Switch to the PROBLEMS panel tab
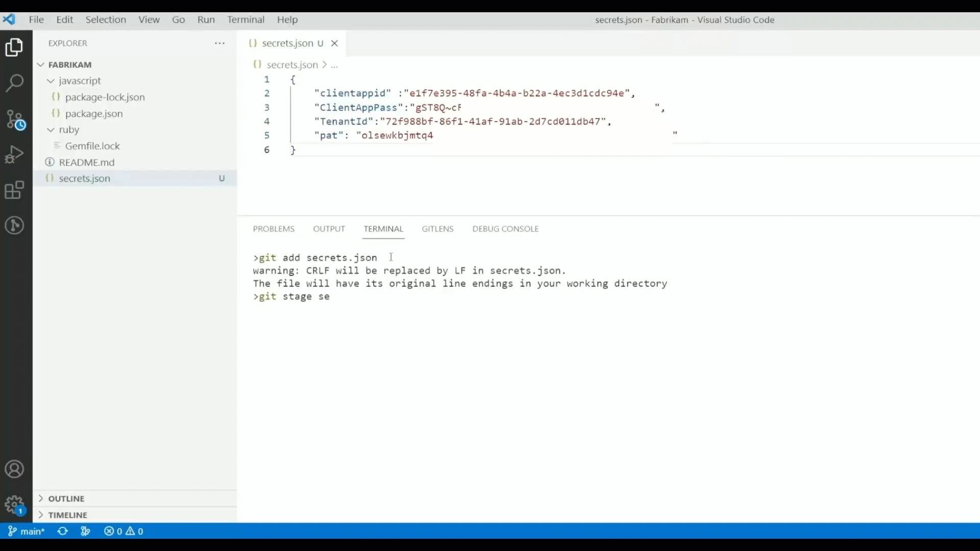This screenshot has height=551, width=980. click(274, 229)
